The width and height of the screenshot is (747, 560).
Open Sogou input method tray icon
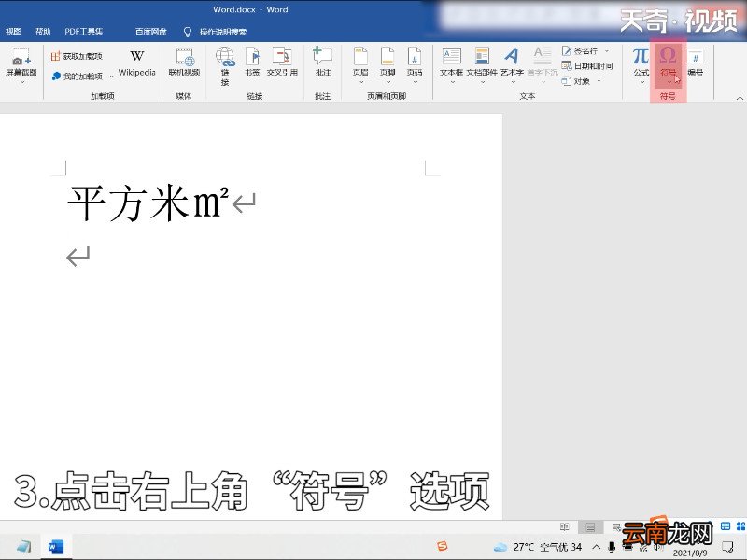443,546
